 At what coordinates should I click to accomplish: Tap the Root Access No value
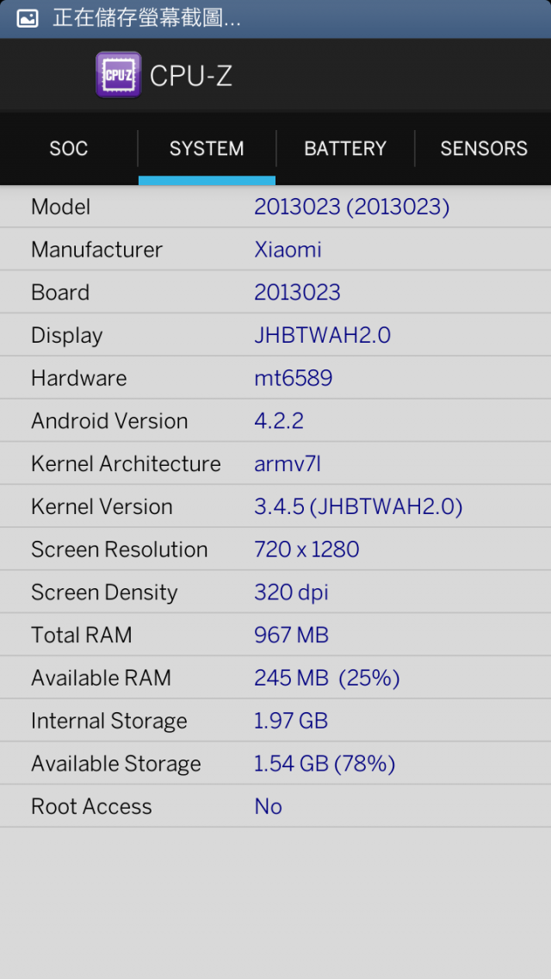[x=268, y=807]
